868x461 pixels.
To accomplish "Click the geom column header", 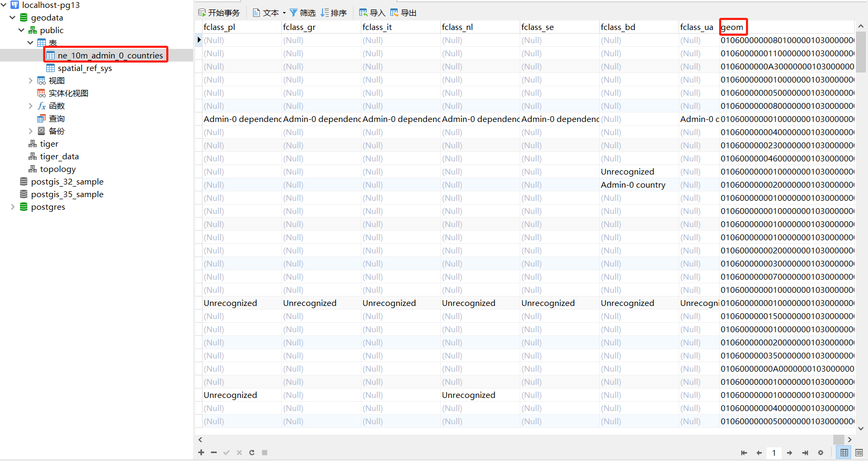I will click(x=787, y=27).
